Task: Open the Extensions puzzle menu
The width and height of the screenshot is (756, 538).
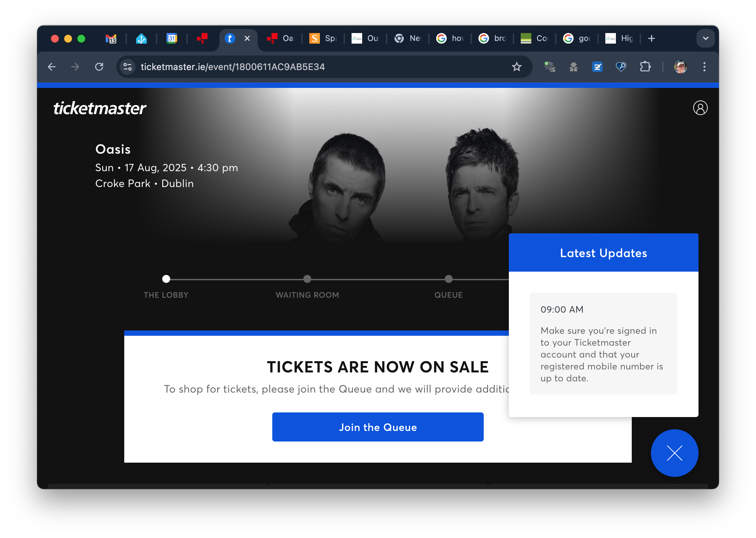Action: 645,67
